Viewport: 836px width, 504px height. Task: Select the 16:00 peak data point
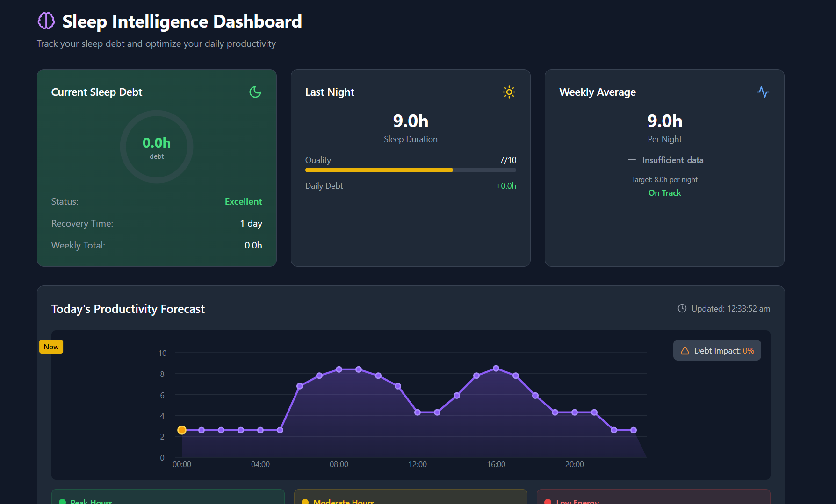496,369
